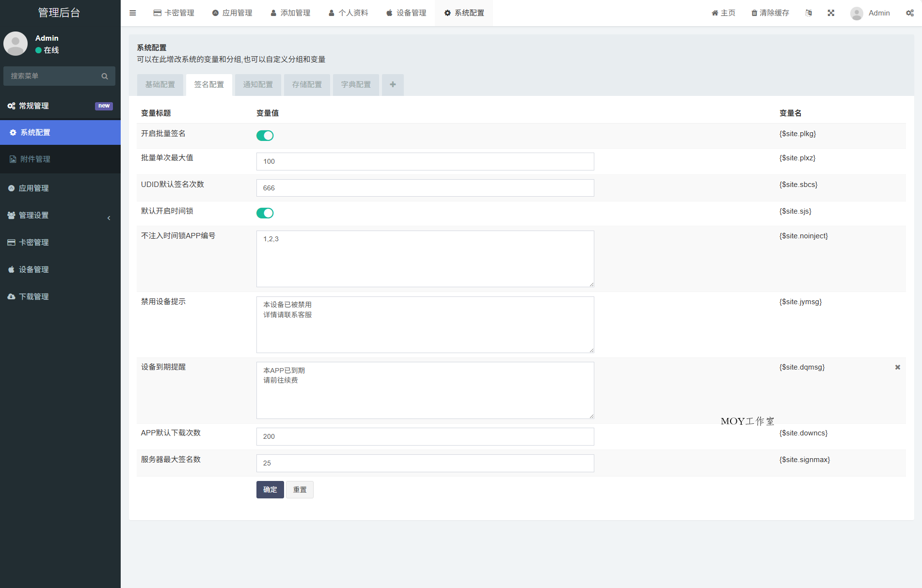Go to 主页 via the home icon
The height and width of the screenshot is (588, 922).
tap(723, 13)
